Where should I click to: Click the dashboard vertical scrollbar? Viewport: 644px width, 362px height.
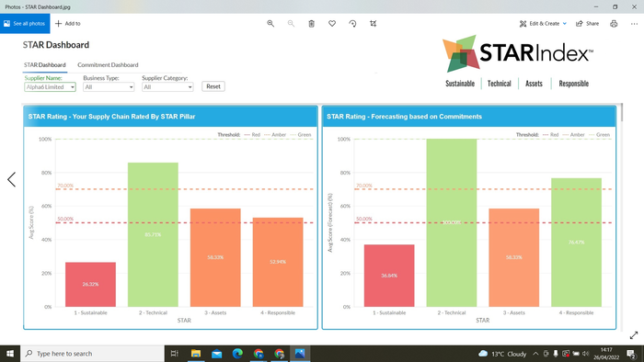coord(622,113)
